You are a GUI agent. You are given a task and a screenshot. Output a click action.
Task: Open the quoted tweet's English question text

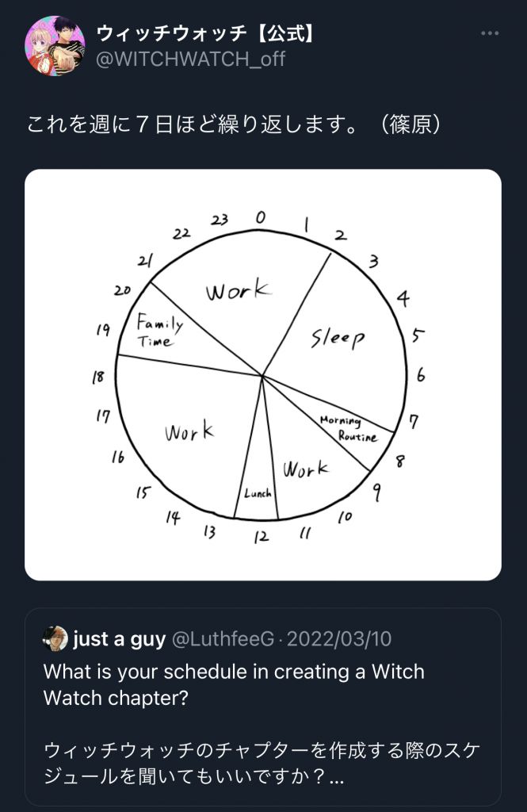234,686
